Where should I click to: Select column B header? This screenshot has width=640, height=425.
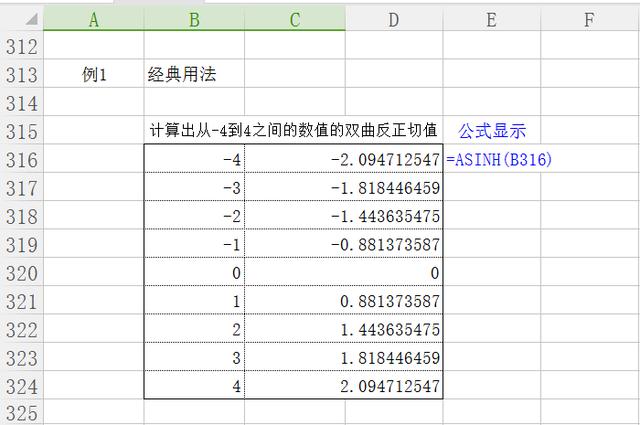(194, 18)
